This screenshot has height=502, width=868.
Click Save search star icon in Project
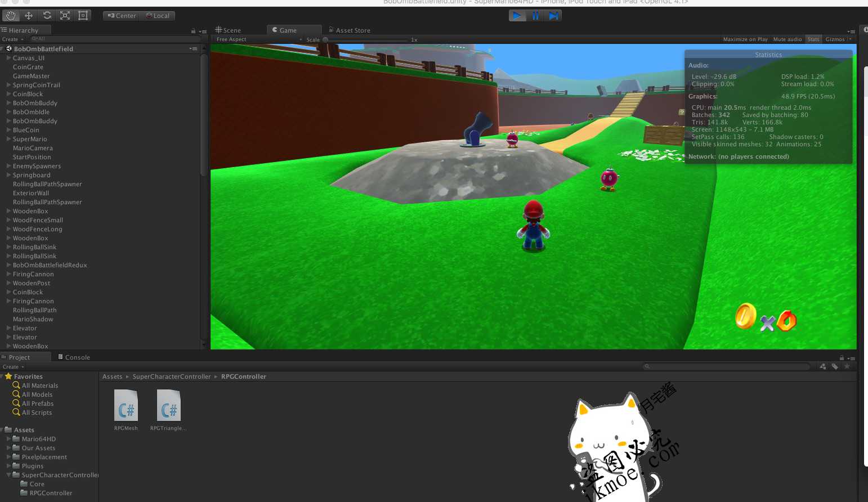pyautogui.click(x=847, y=366)
